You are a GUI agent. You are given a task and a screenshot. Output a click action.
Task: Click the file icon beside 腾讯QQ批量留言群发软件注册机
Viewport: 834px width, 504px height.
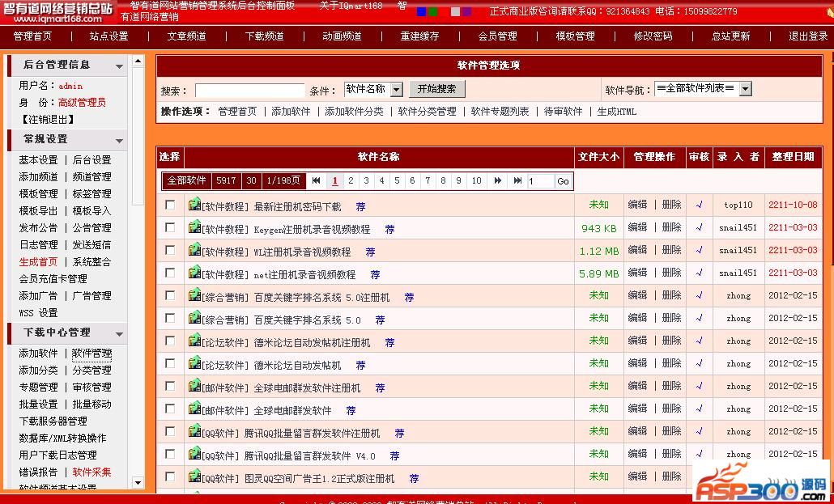coord(194,431)
